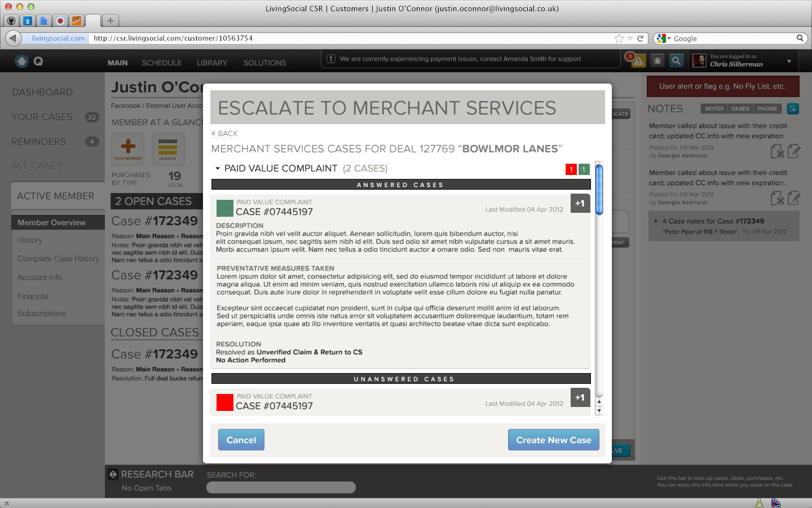Viewport: 812px width, 508px height.
Task: Open Member Overview in the sidebar
Action: click(x=58, y=222)
